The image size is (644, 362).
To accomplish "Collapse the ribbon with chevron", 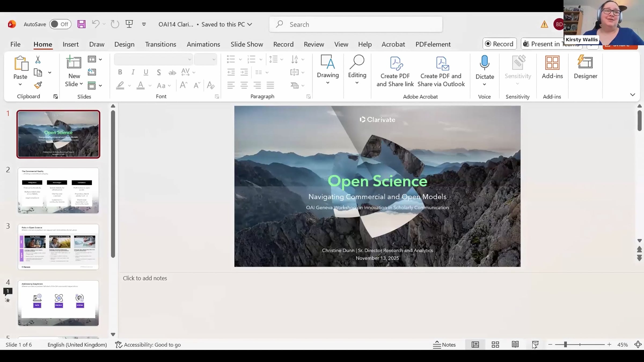I will pos(632,95).
